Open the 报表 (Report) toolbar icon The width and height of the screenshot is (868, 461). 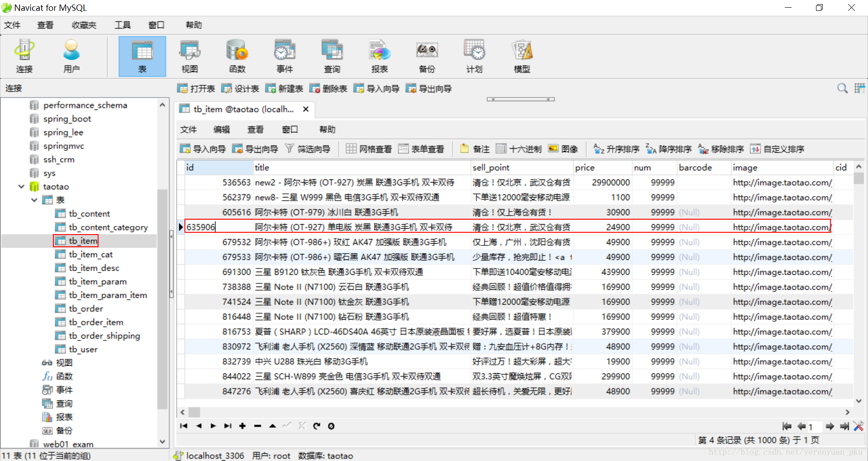[380, 56]
